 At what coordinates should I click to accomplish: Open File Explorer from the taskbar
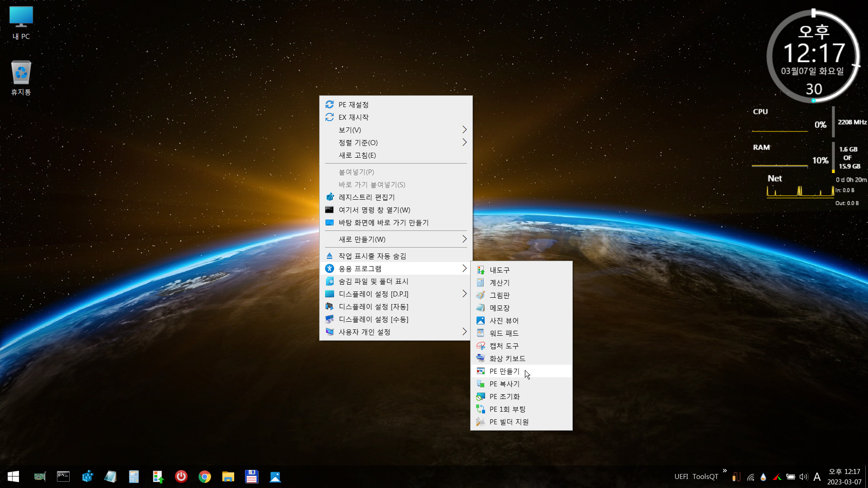[228, 477]
